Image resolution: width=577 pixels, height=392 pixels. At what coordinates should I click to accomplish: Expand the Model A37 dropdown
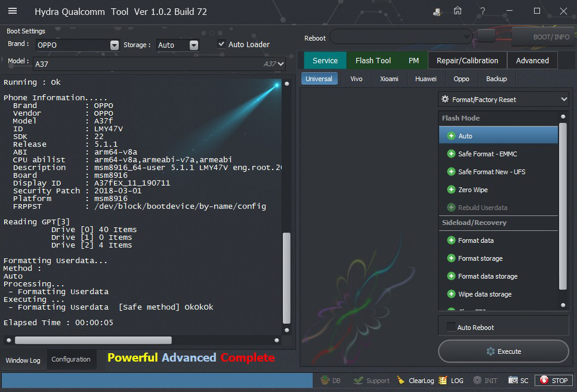281,64
